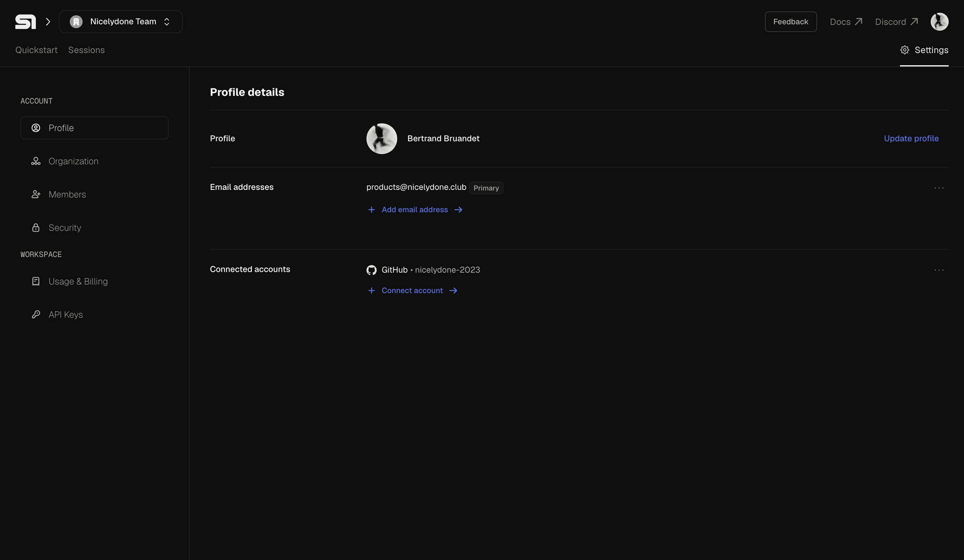Click Bertrand Bruandet's profile picture thumbnail
964x560 pixels.
point(382,138)
